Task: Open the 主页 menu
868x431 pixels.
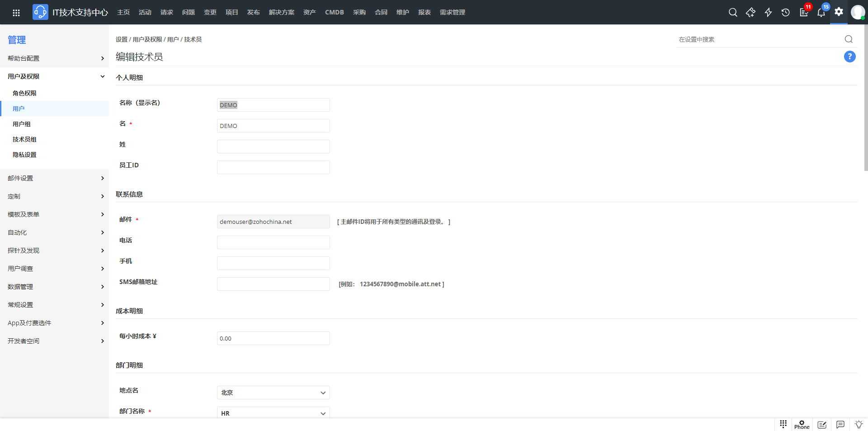Action: pyautogui.click(x=123, y=12)
